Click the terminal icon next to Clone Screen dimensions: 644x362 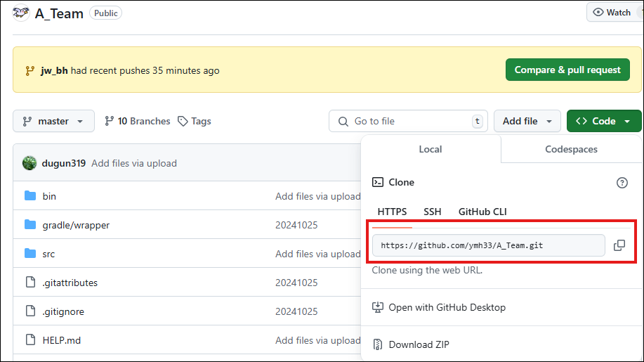tap(377, 182)
